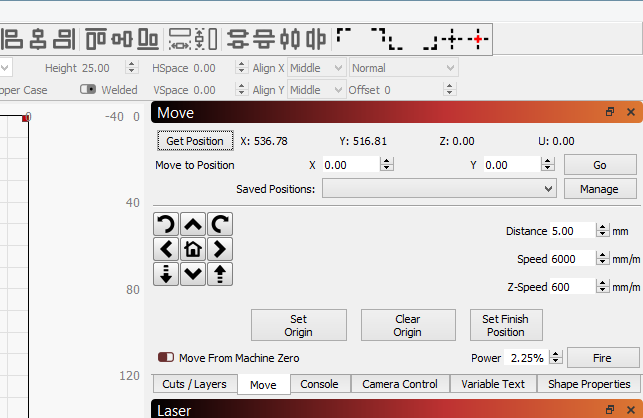This screenshot has height=418, width=643.
Task: Open the Cuts / Layers tab
Action: pos(194,384)
